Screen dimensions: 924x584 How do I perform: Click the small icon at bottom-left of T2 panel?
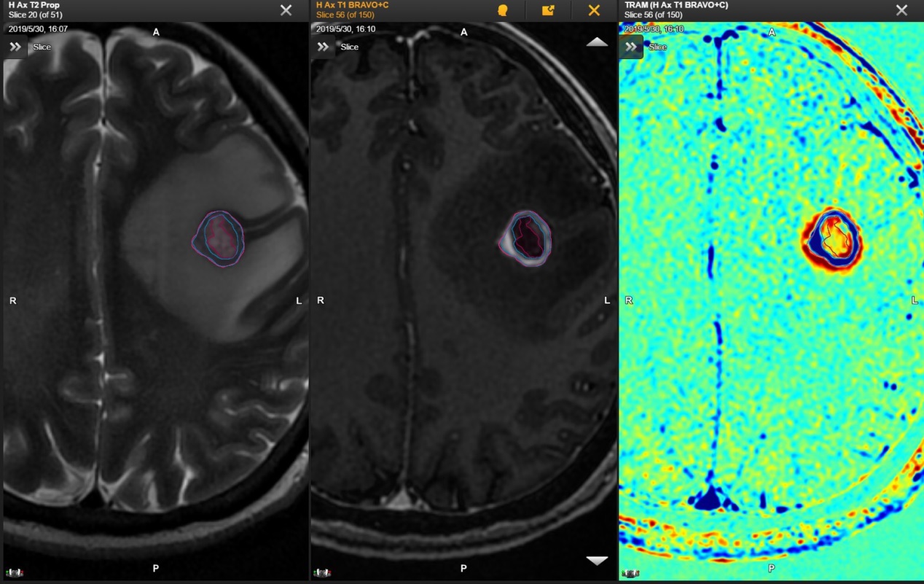point(14,573)
